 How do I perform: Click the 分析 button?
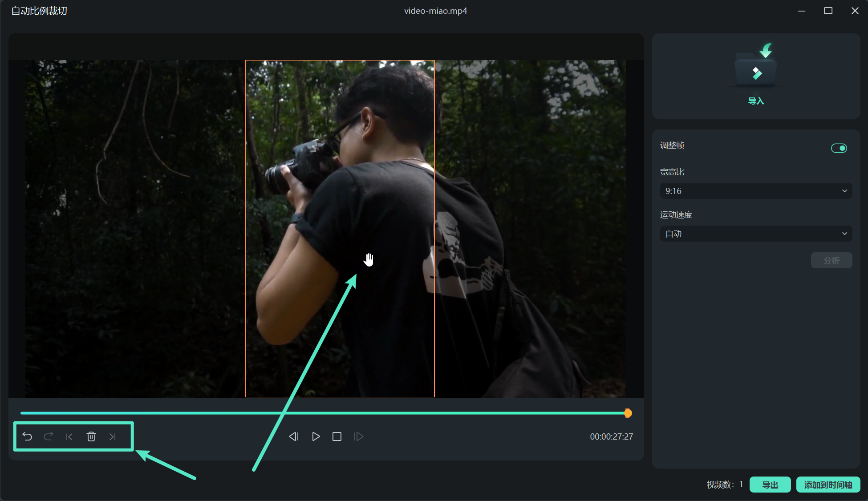coord(831,260)
